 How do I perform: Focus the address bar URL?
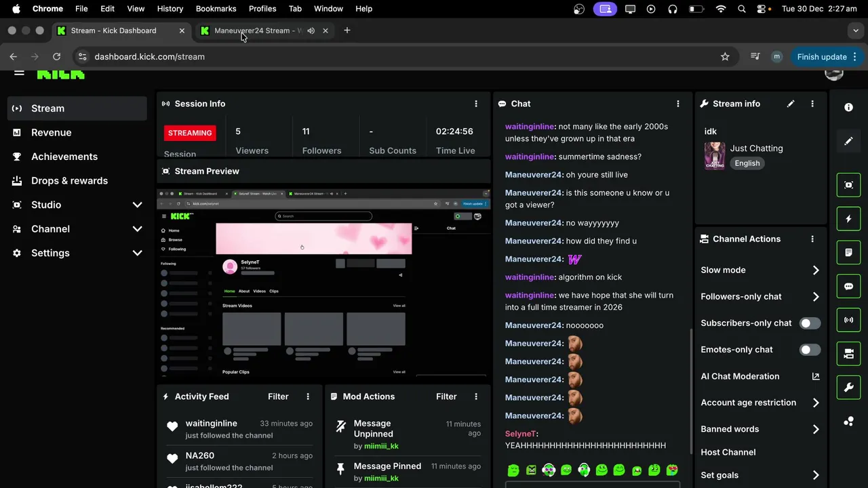[x=150, y=57]
